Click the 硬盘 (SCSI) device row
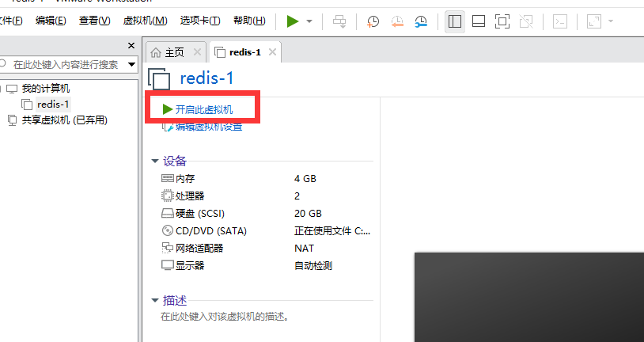The height and width of the screenshot is (342, 644). (x=267, y=213)
